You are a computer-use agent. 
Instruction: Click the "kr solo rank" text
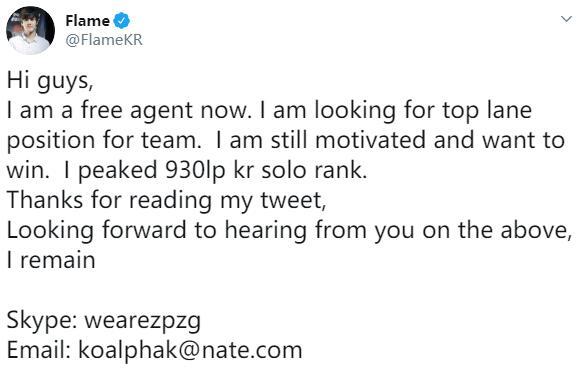point(300,171)
